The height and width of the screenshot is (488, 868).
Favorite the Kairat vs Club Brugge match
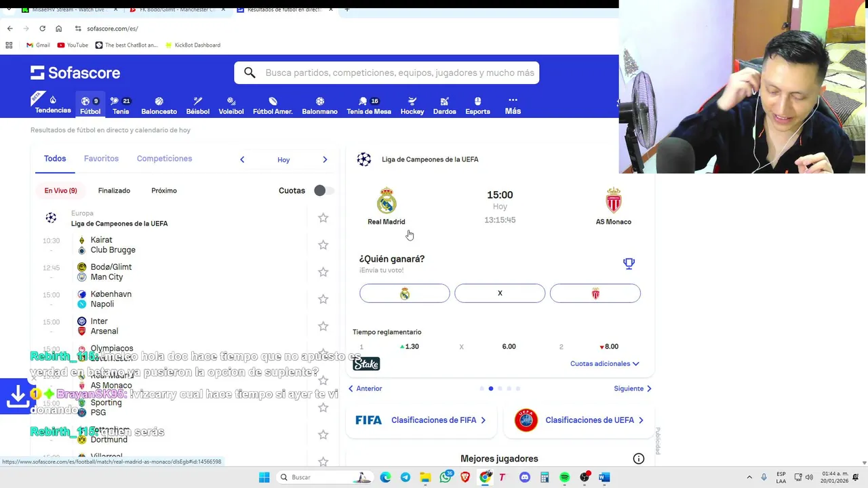323,245
